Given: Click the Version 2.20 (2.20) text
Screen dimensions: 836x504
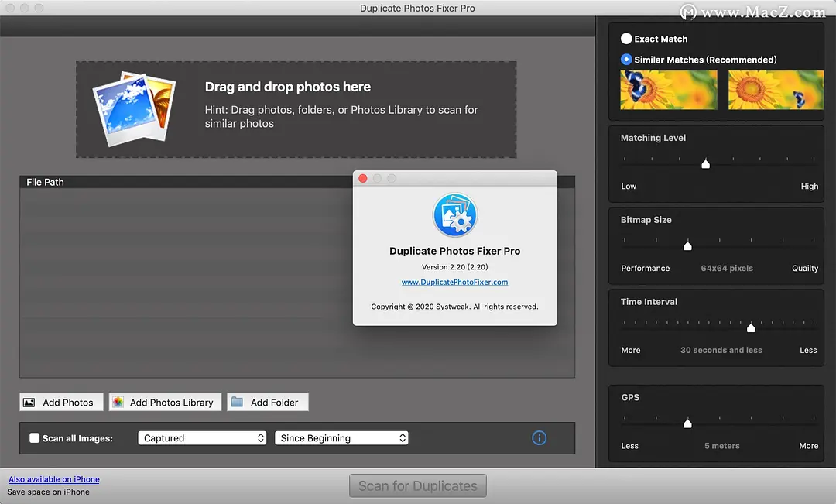Looking at the screenshot, I should point(455,266).
